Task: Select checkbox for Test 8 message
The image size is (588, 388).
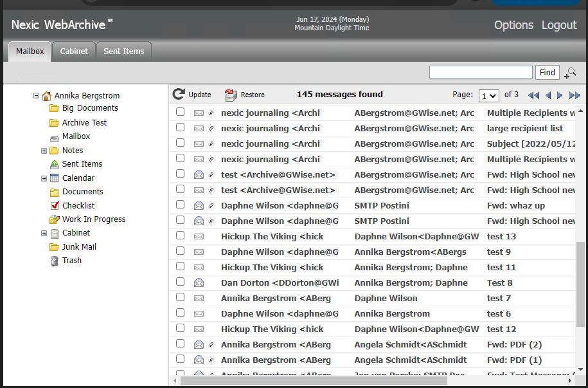Action: coord(181,281)
